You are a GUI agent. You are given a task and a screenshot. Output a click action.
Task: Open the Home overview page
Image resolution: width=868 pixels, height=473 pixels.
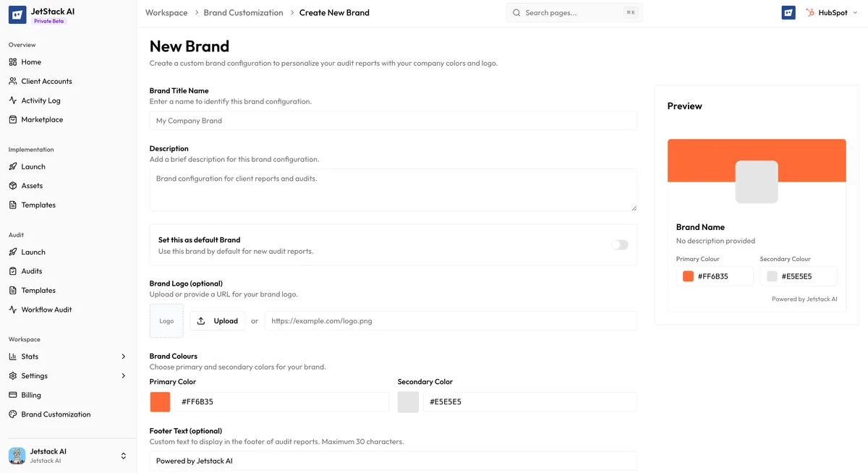32,61
